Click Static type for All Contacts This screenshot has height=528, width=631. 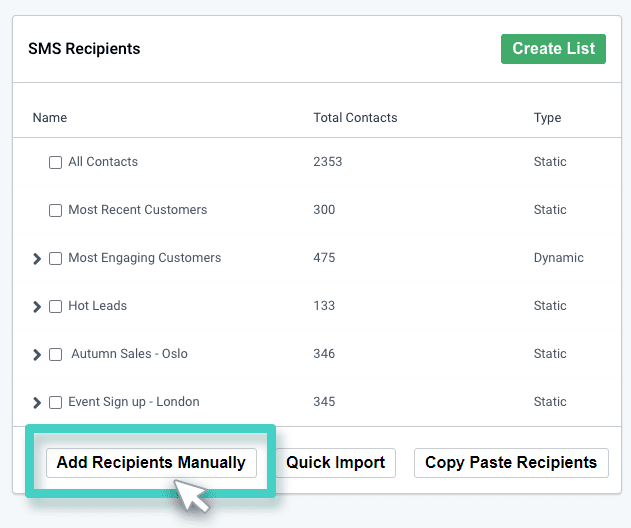click(550, 162)
